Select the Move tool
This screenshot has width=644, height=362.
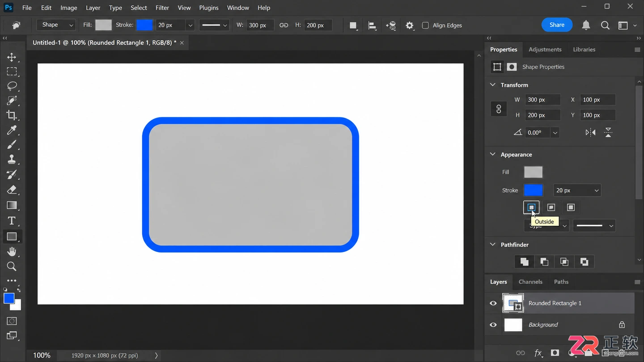(x=12, y=57)
